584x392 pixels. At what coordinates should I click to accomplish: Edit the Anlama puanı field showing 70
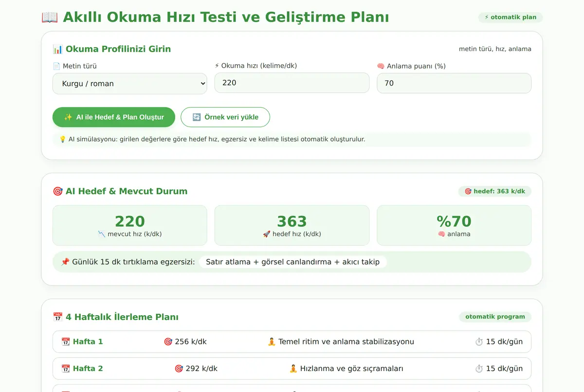pos(454,83)
